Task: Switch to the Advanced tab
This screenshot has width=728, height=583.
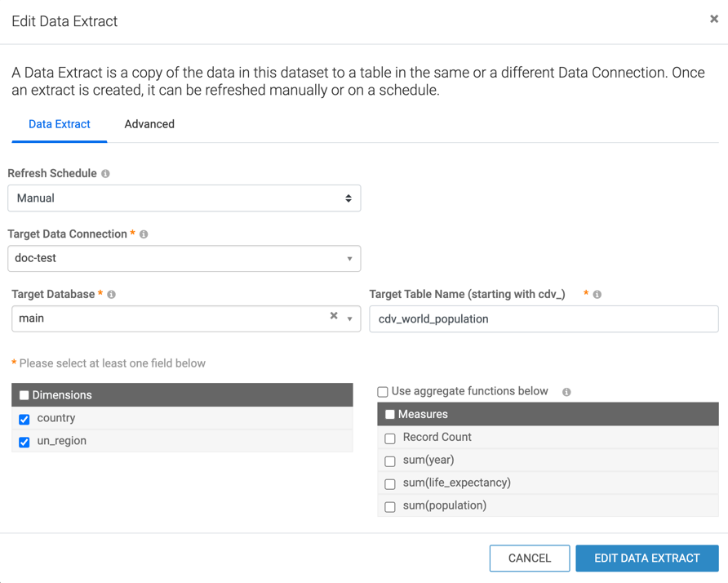Action: [149, 124]
